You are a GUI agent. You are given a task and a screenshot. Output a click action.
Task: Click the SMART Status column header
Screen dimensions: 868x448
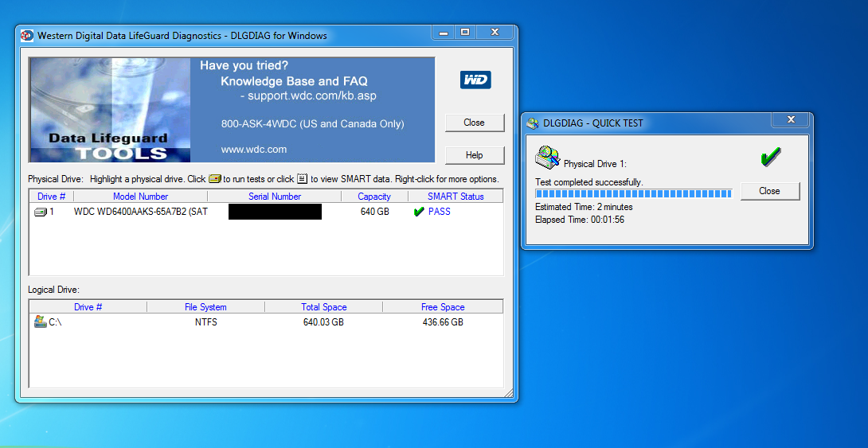[x=456, y=197]
